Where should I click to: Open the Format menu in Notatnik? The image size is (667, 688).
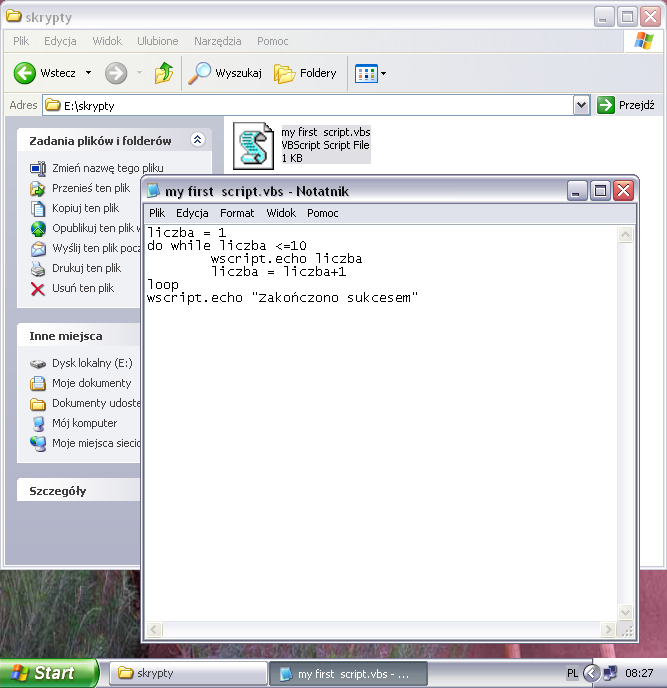237,213
